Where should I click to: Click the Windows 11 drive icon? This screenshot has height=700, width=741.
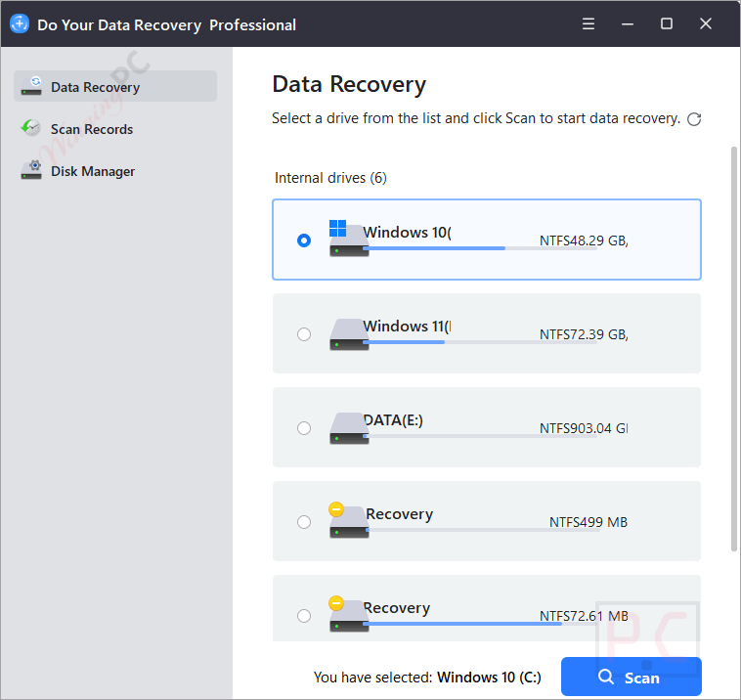[x=349, y=334]
